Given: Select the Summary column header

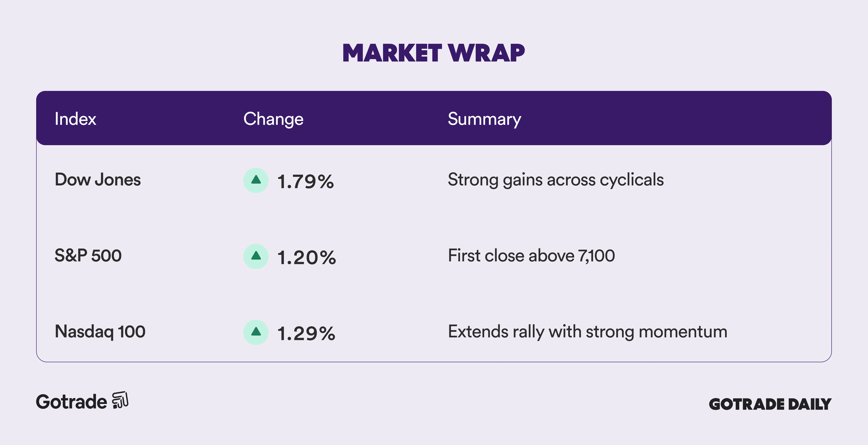Looking at the screenshot, I should [x=484, y=119].
